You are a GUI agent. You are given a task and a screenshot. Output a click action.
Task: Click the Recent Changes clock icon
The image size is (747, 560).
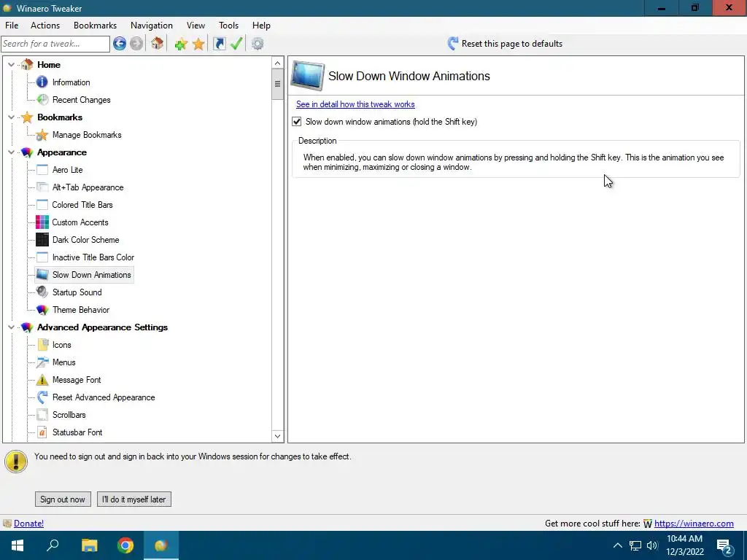[42, 99]
